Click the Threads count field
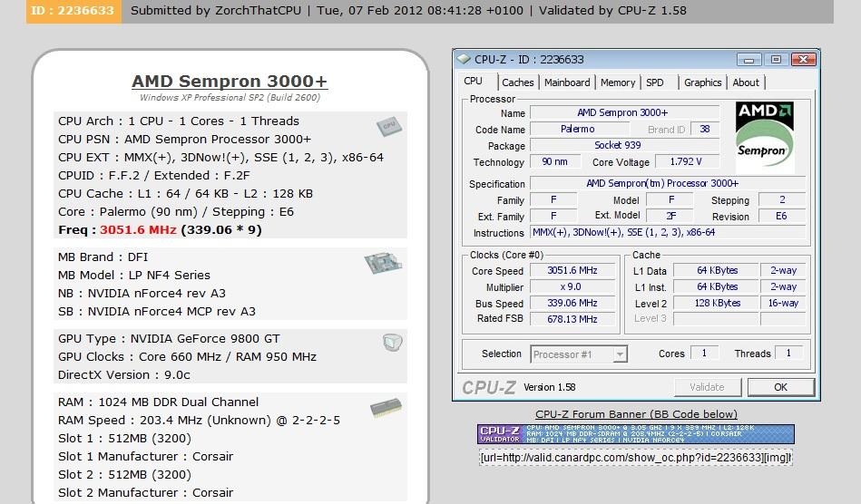Screen dimensions: 861x504 tap(789, 354)
